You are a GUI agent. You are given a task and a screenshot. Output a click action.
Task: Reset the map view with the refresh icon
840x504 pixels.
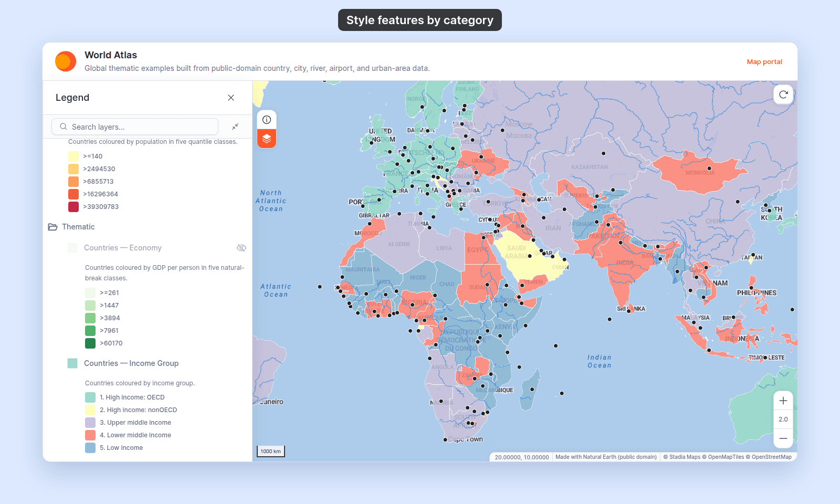[783, 94]
